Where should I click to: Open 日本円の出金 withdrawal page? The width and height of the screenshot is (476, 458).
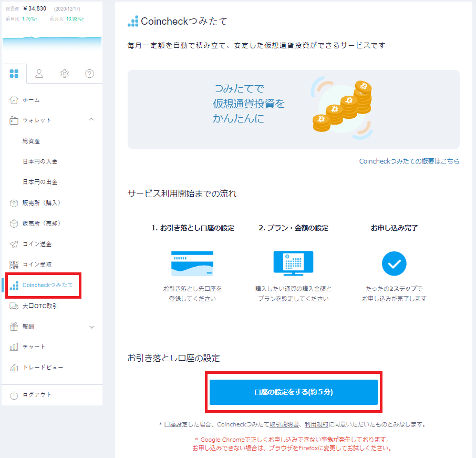click(40, 182)
